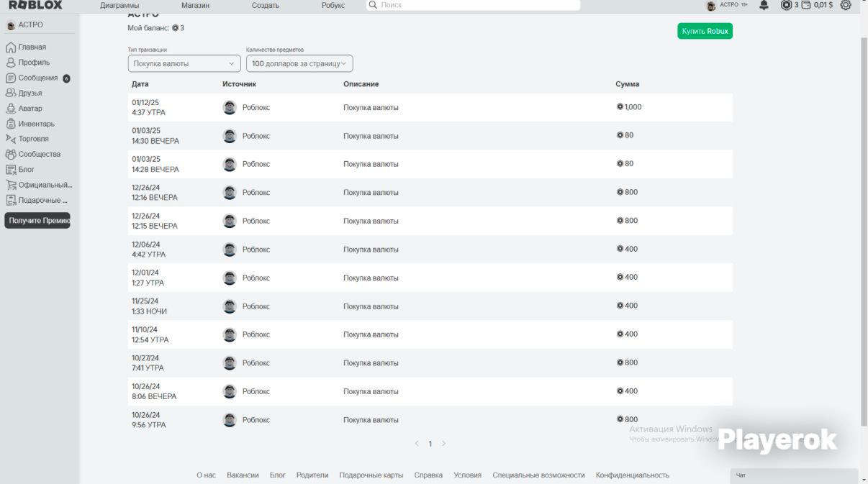
Task: Open the Родители footer link
Action: click(312, 475)
